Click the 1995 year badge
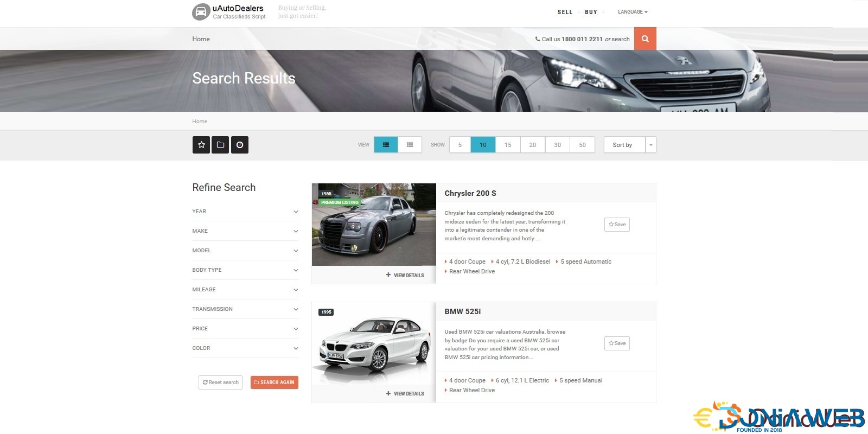868x434 pixels. 326,312
